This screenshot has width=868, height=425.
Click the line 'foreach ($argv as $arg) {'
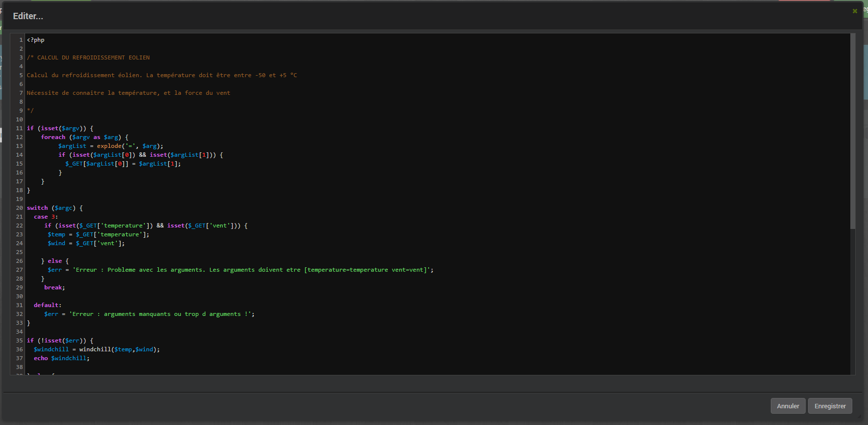[84, 137]
